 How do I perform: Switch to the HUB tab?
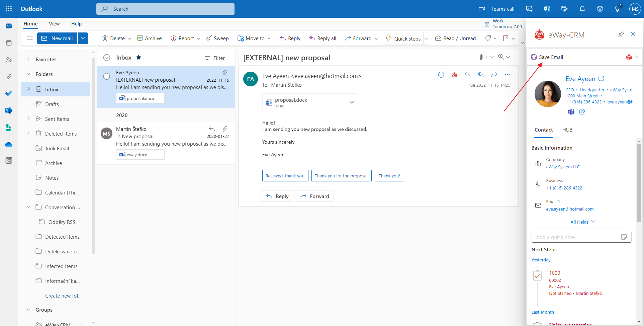[567, 130]
